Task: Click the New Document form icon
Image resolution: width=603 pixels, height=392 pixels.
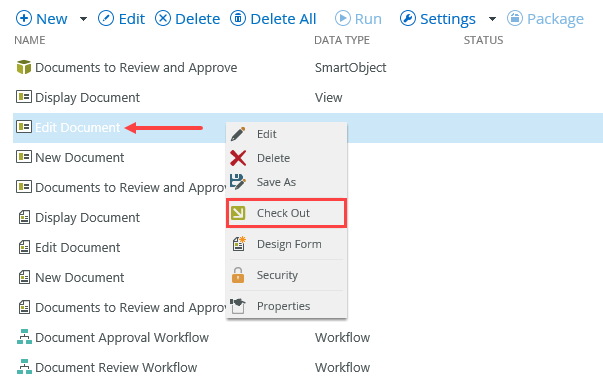Action: click(24, 277)
